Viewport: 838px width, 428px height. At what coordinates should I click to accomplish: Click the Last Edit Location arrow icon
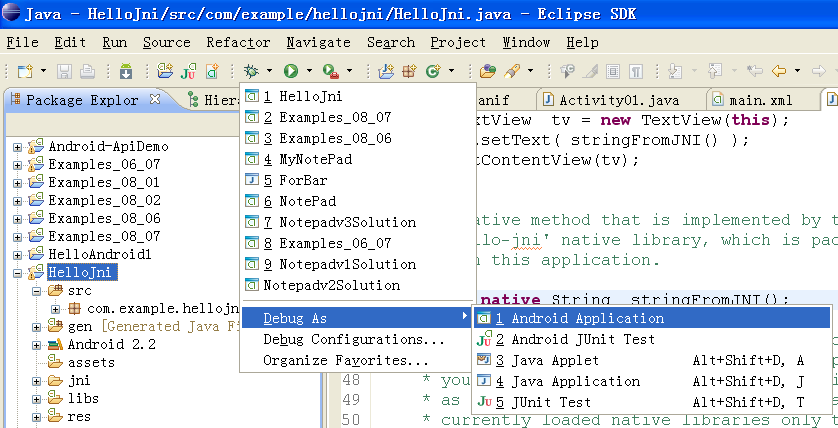[x=755, y=71]
